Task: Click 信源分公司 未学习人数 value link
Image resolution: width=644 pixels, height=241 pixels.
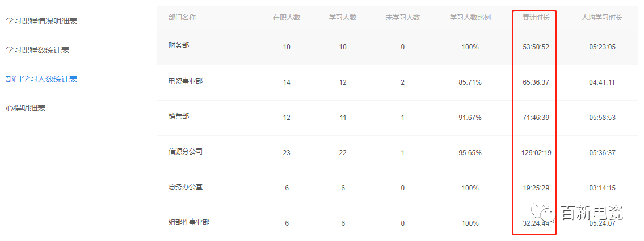Action: pyautogui.click(x=403, y=153)
